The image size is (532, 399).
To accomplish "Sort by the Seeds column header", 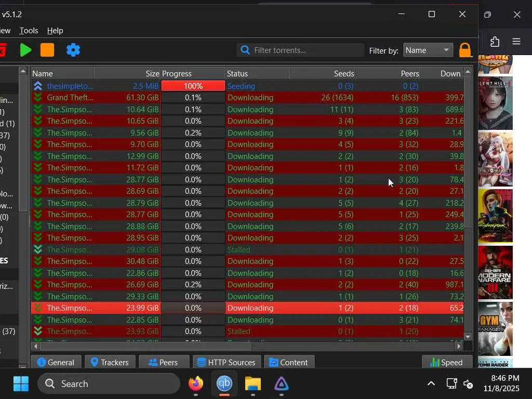I will [322, 74].
